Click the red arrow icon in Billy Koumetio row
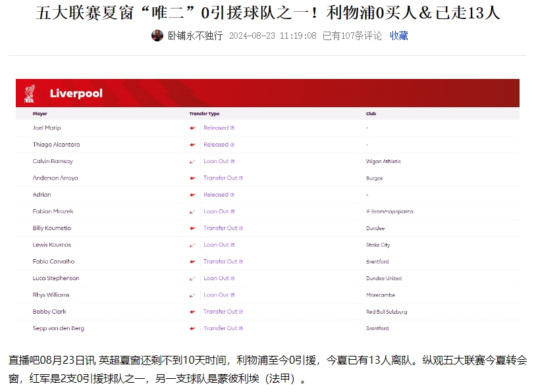536x392 pixels. coord(192,228)
